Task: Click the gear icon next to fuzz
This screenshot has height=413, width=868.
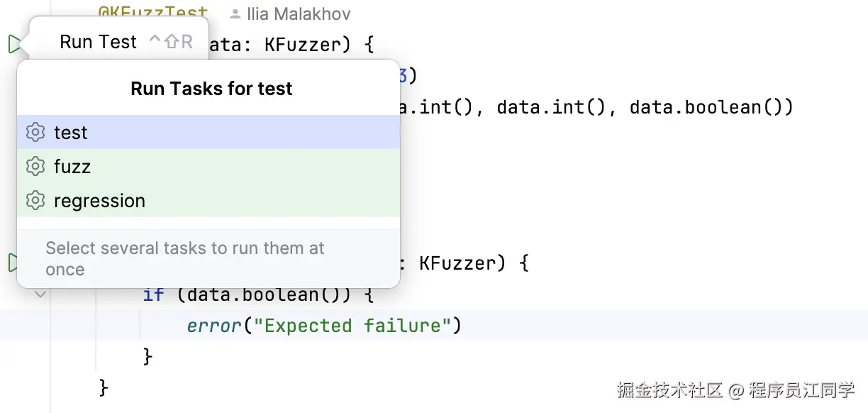Action: coord(35,167)
